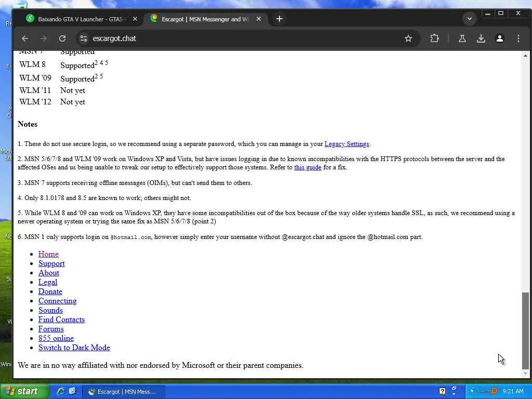The width and height of the screenshot is (532, 399).
Task: Open the Support link
Action: 51,263
